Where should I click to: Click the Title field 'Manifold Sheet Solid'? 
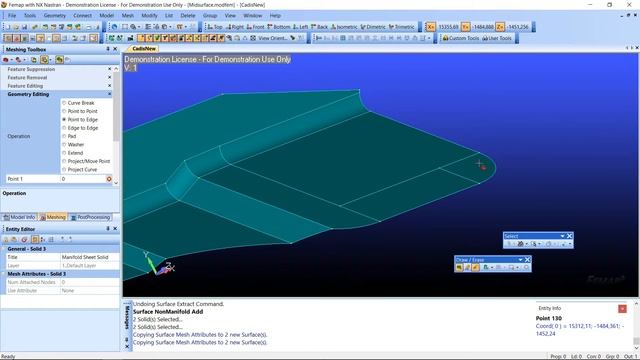90,257
